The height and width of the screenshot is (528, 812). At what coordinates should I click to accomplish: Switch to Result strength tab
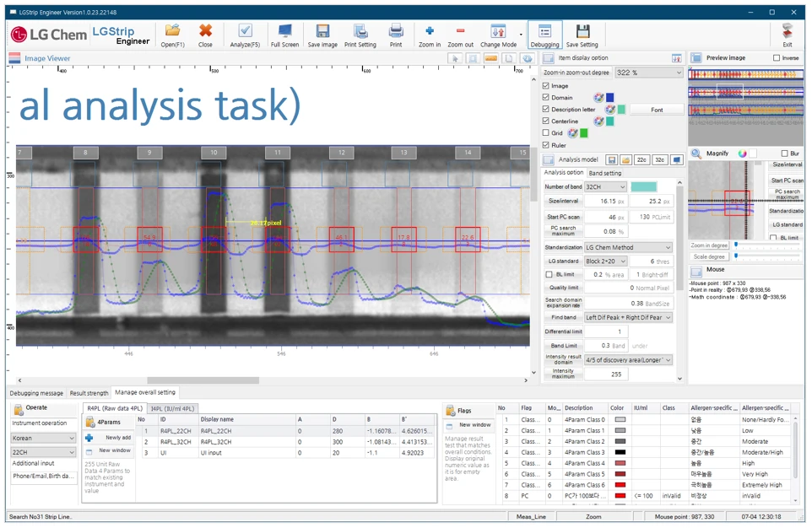[x=89, y=393]
